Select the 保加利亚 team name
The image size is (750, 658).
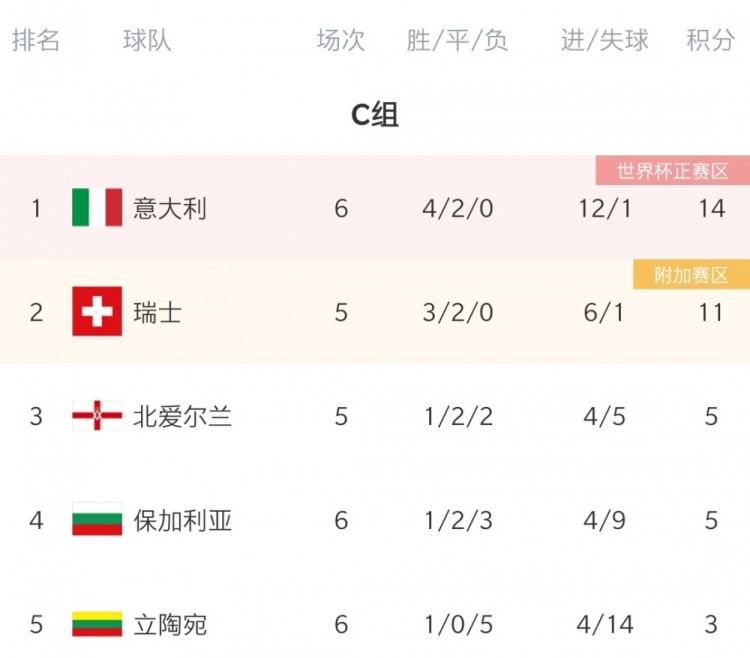(x=182, y=520)
